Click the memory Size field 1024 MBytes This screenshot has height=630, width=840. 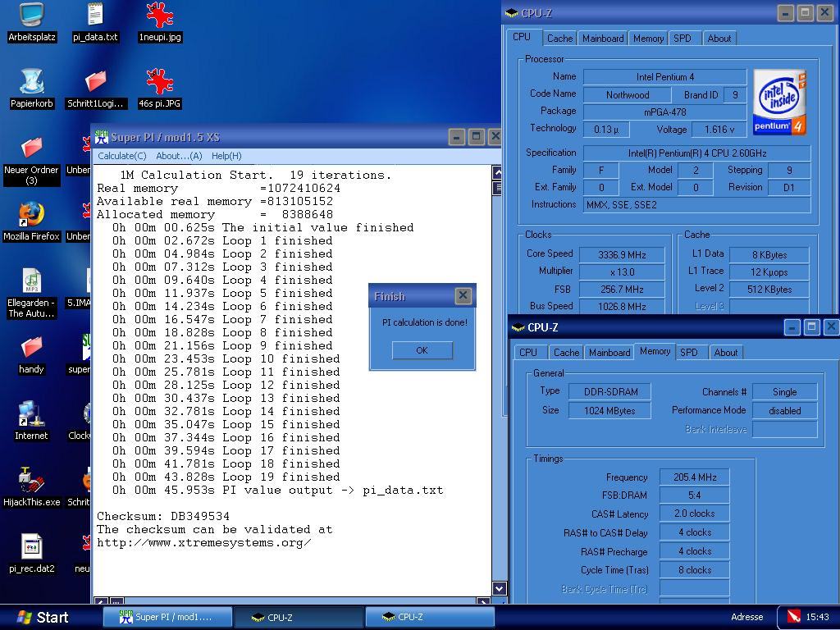(x=610, y=411)
